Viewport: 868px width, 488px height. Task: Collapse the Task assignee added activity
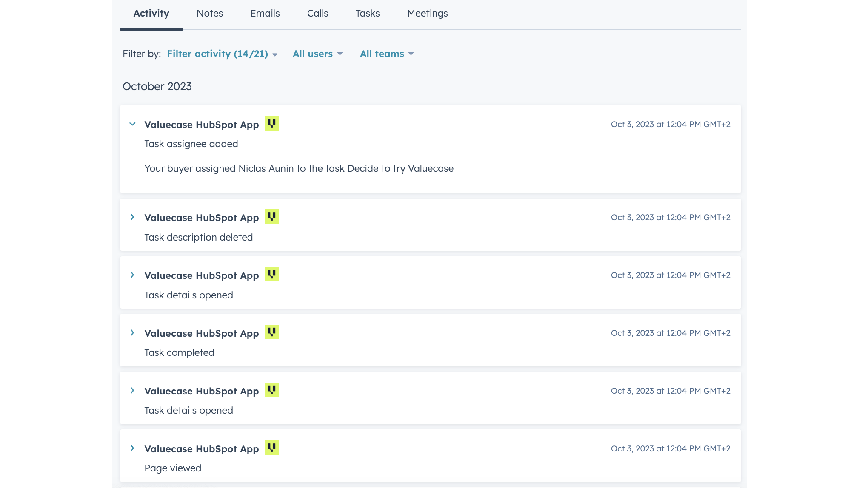(132, 124)
